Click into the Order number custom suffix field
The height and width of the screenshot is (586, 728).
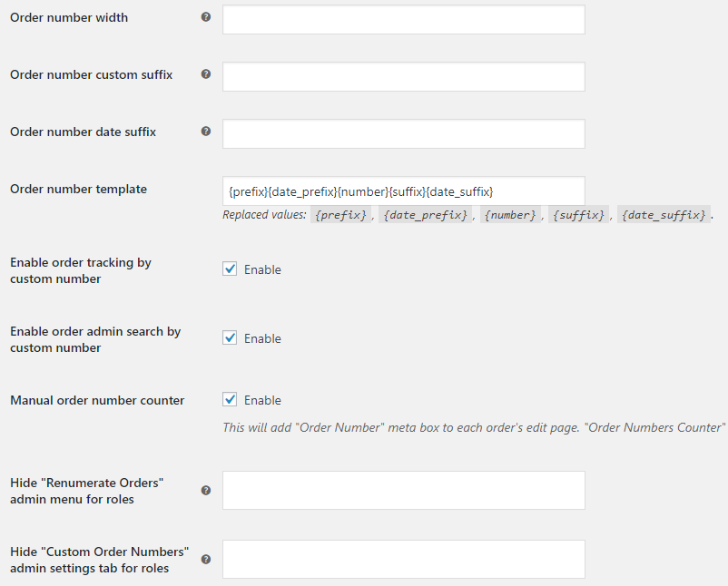[x=403, y=76]
